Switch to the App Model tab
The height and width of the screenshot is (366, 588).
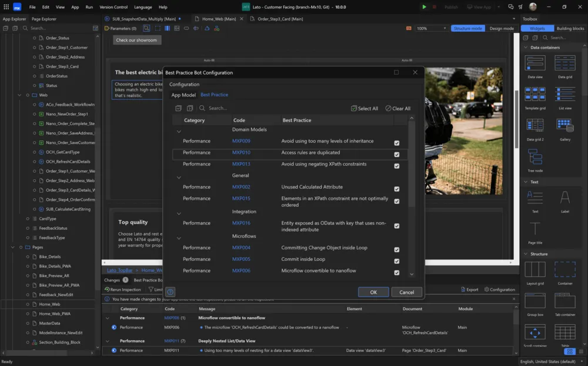pos(183,95)
